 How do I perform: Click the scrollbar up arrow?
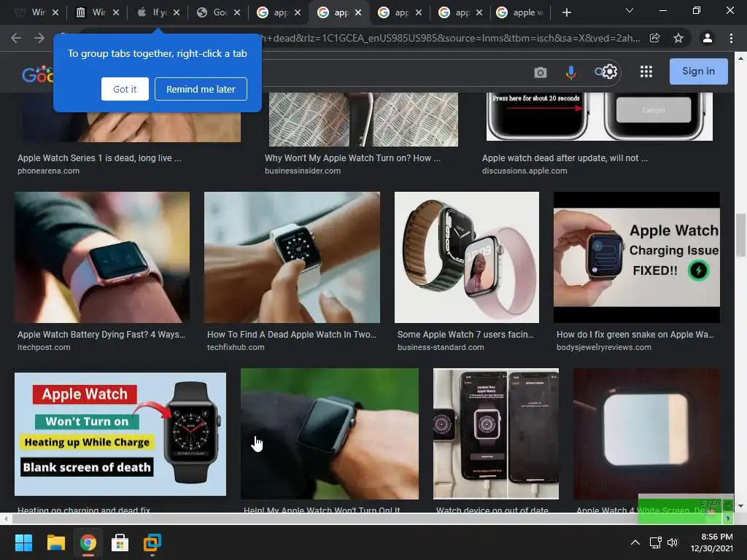pos(740,58)
